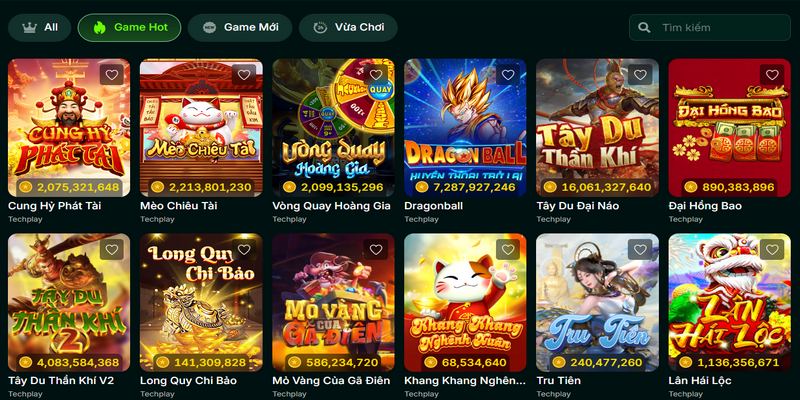Toggle favorite heart on Dragonball tile
This screenshot has height=400, width=800.
tap(508, 75)
